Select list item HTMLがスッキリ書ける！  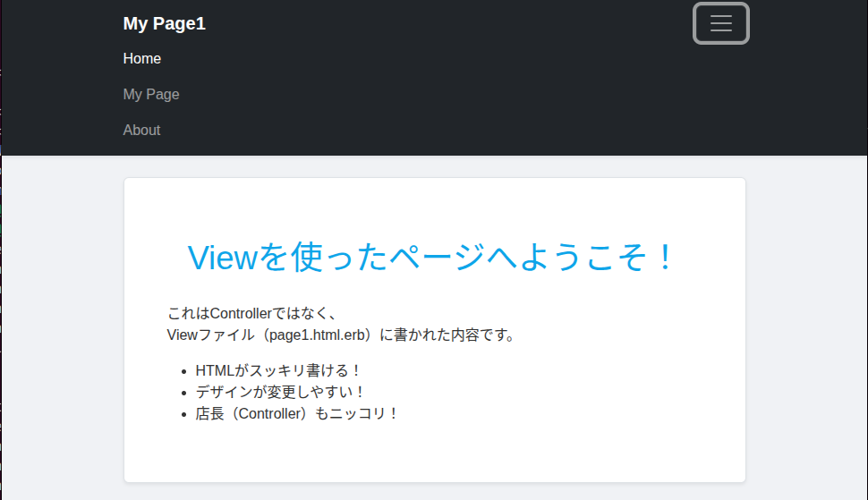(x=277, y=370)
